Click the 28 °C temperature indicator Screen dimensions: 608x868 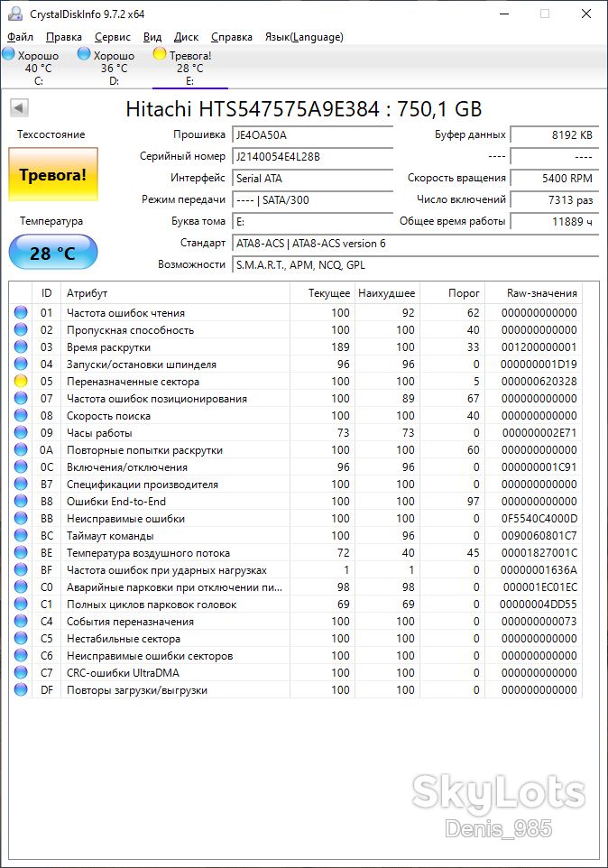[53, 253]
